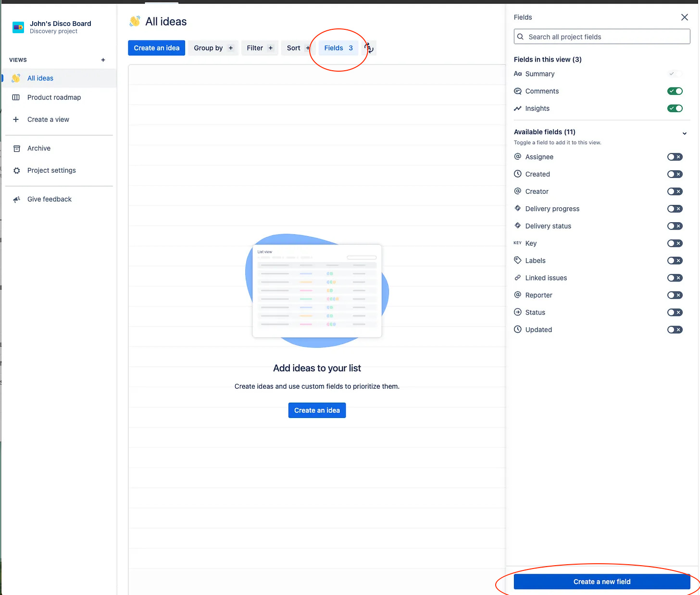Enable the Labels field toggle

675,261
